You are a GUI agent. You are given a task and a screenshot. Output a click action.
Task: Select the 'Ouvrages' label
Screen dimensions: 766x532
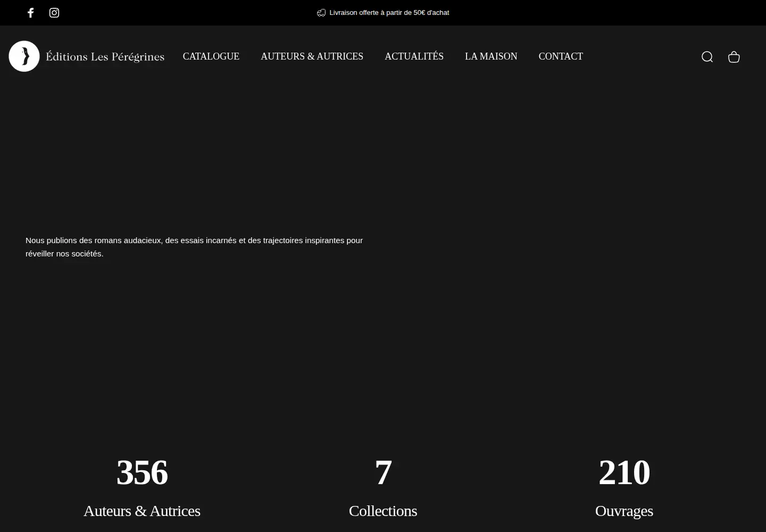coord(624,511)
